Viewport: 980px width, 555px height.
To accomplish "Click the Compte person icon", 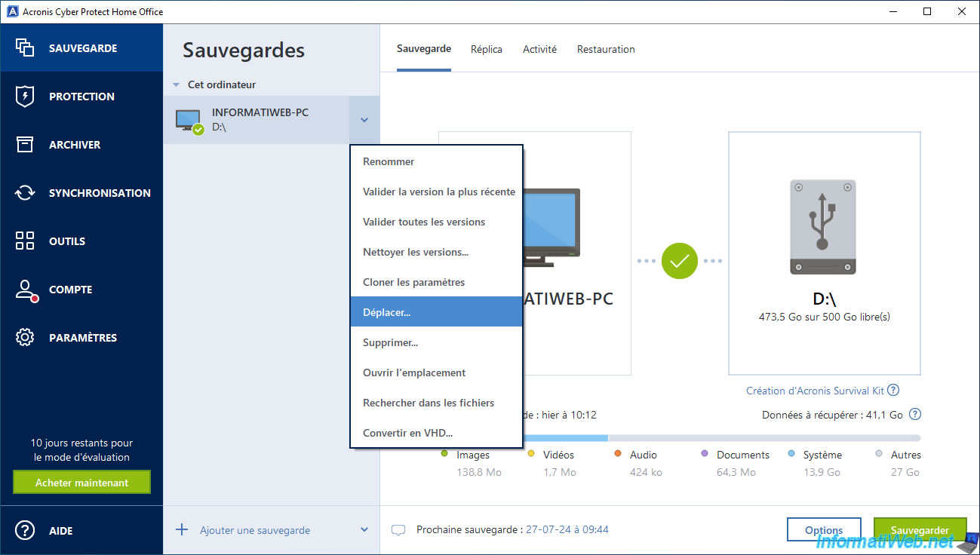I will click(26, 290).
